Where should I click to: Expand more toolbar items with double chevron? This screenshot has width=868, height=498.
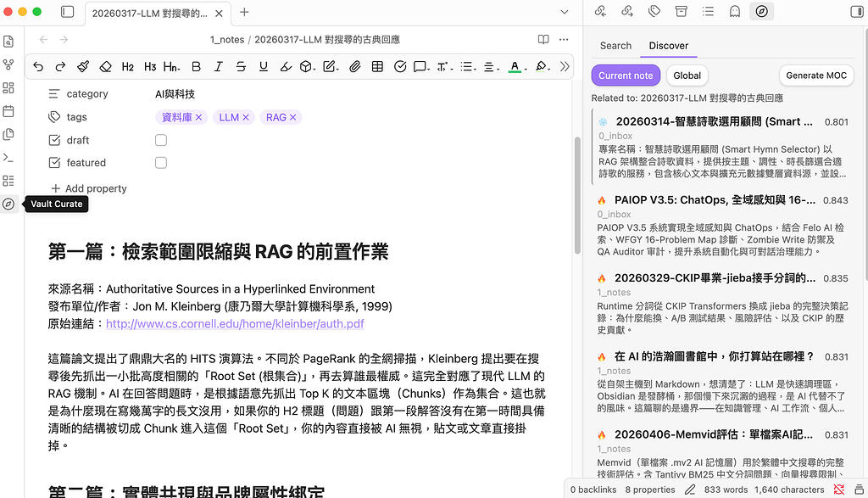[x=565, y=66]
